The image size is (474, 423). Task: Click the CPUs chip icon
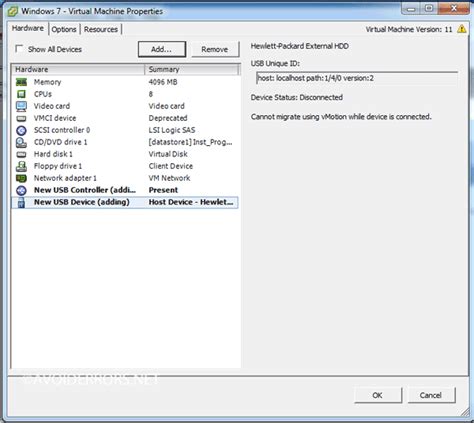pos(21,94)
